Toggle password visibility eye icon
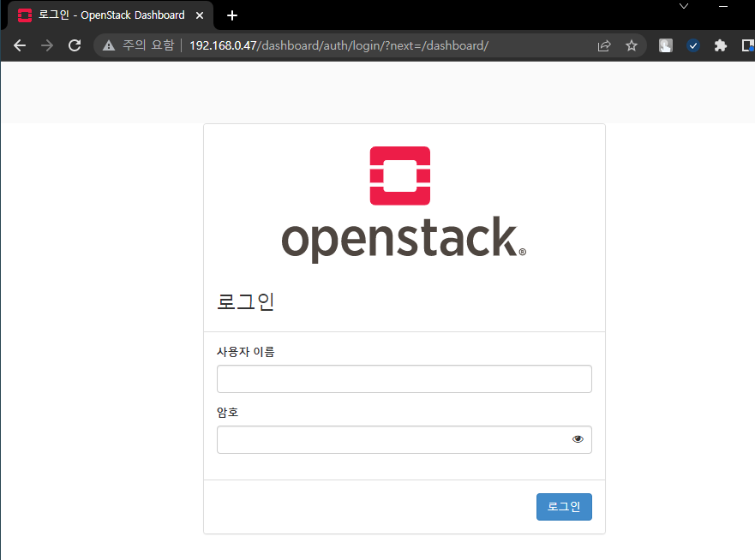The width and height of the screenshot is (755, 560). tap(578, 439)
